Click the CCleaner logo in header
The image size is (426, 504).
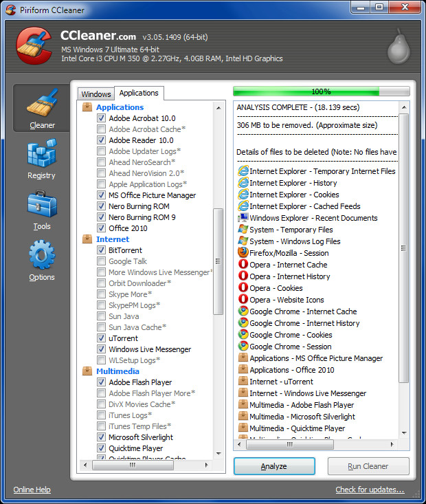pos(34,45)
